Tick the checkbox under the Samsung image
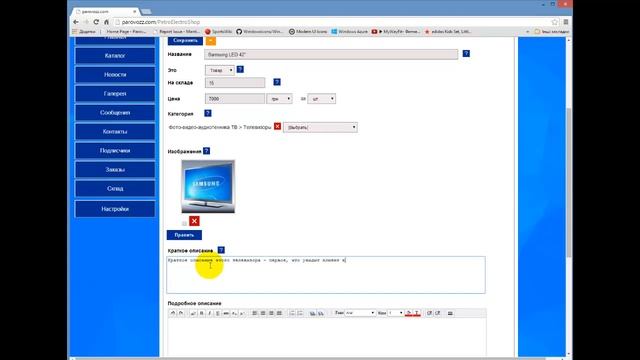Viewport: 640px width, 360px height. (184, 223)
